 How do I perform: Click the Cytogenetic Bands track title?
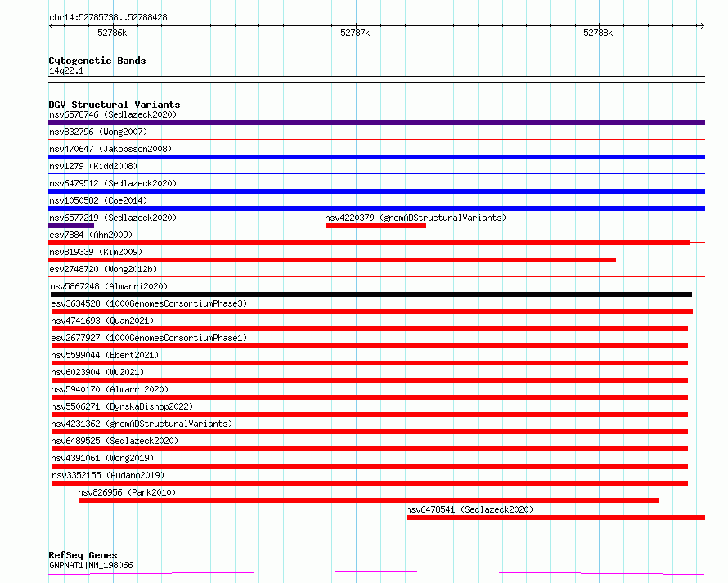pos(97,61)
